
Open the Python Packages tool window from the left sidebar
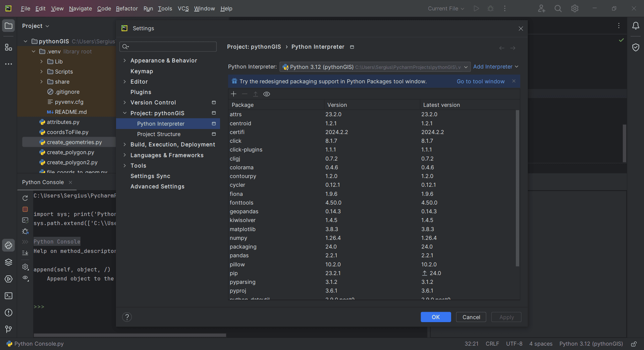pos(8,262)
